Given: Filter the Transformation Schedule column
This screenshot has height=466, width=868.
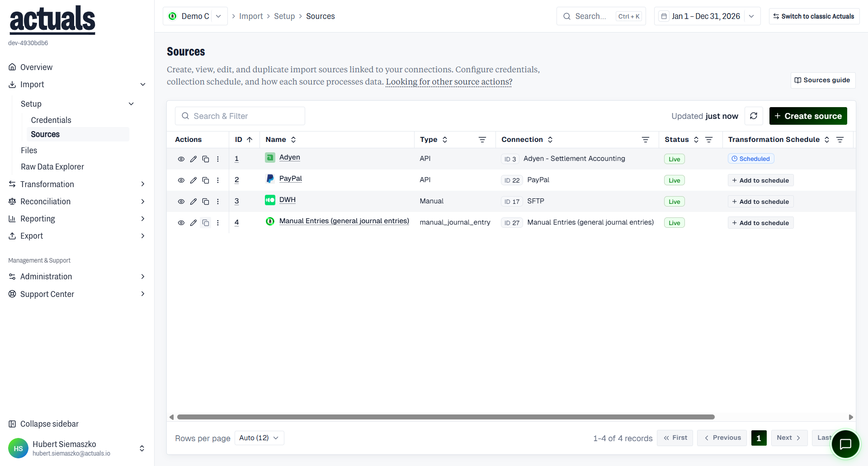Looking at the screenshot, I should [x=840, y=140].
